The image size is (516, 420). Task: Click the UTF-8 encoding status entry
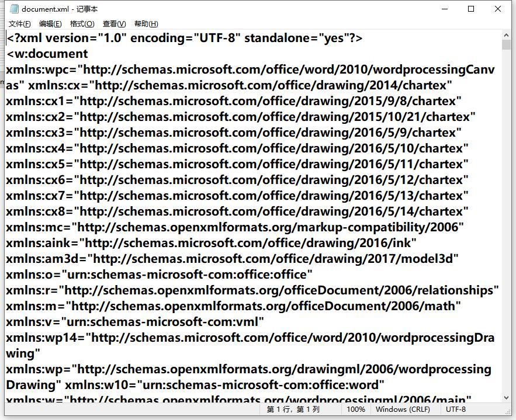click(x=456, y=409)
